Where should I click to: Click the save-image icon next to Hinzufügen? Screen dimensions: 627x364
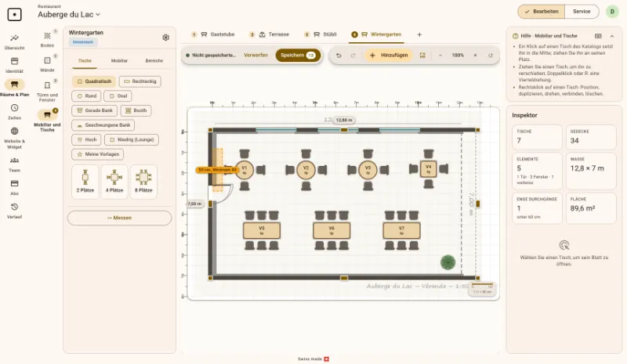(x=422, y=55)
